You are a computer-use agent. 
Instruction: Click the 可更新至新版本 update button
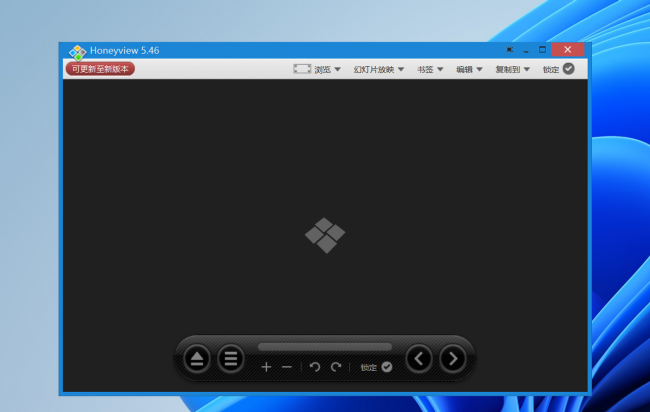[100, 69]
